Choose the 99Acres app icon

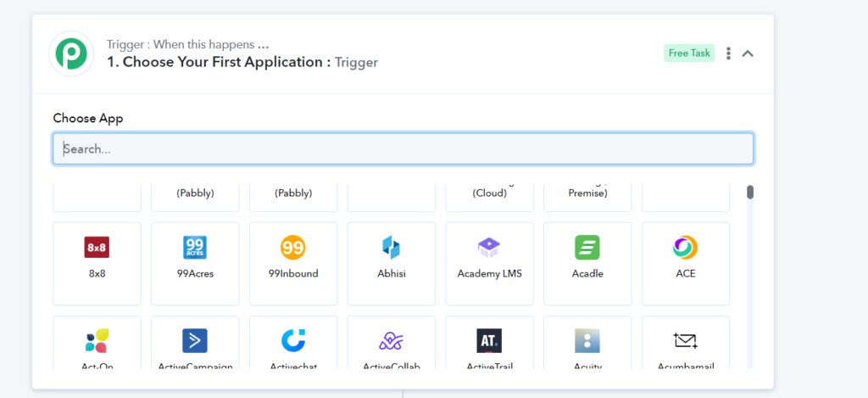[x=195, y=247]
